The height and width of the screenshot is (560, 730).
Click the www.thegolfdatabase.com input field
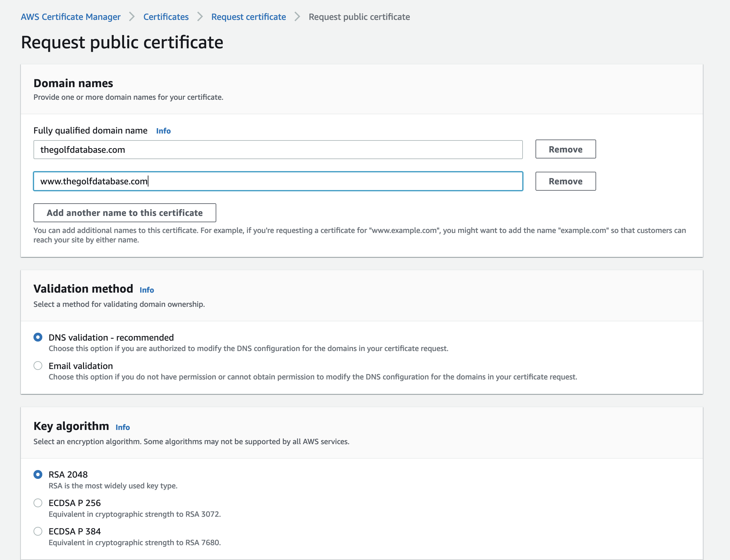point(278,181)
